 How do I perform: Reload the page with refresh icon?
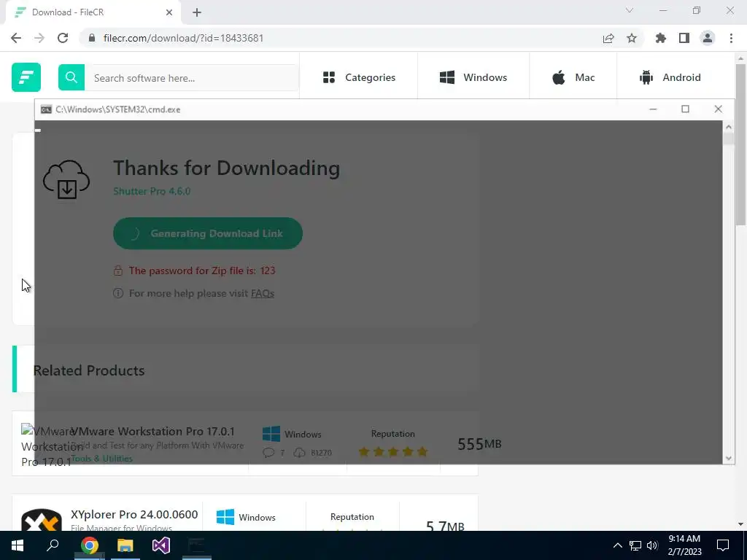pyautogui.click(x=63, y=38)
